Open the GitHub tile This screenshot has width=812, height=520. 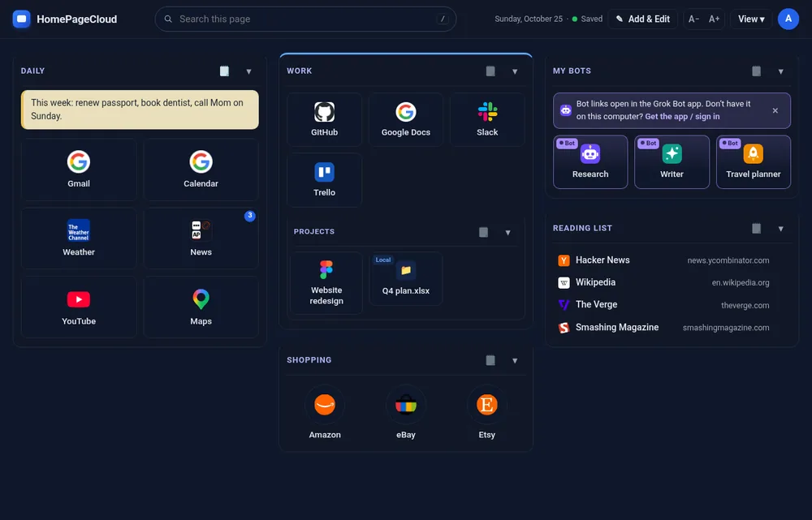(x=324, y=119)
